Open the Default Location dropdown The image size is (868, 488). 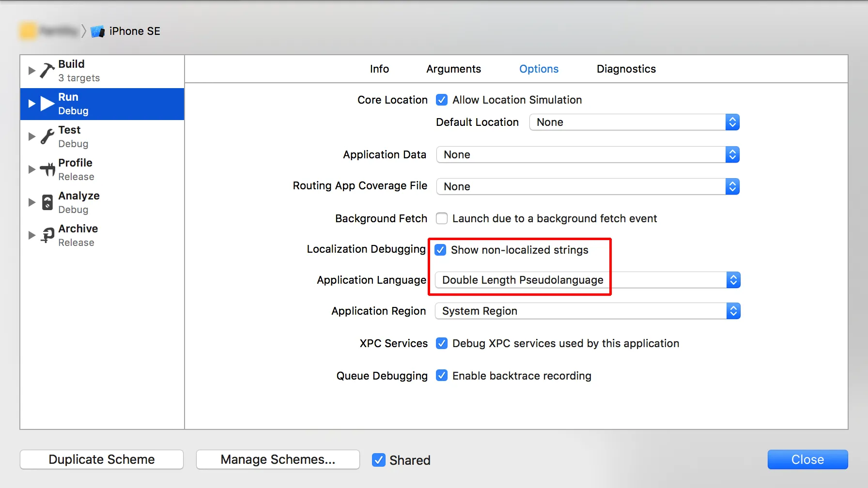[635, 122]
